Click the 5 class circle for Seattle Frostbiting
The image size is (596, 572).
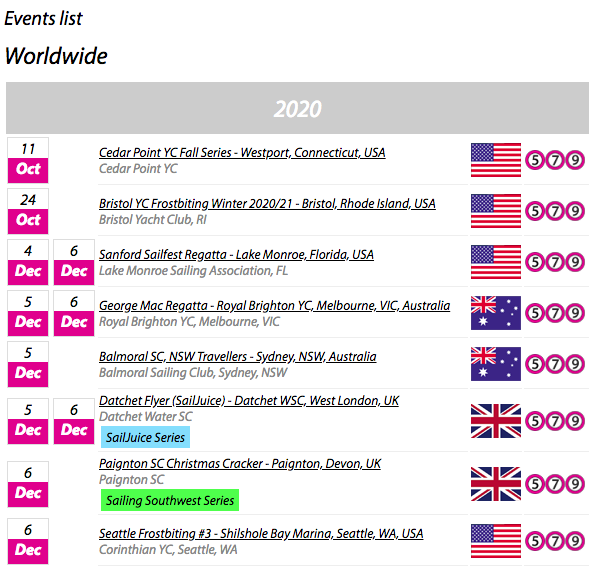(535, 541)
